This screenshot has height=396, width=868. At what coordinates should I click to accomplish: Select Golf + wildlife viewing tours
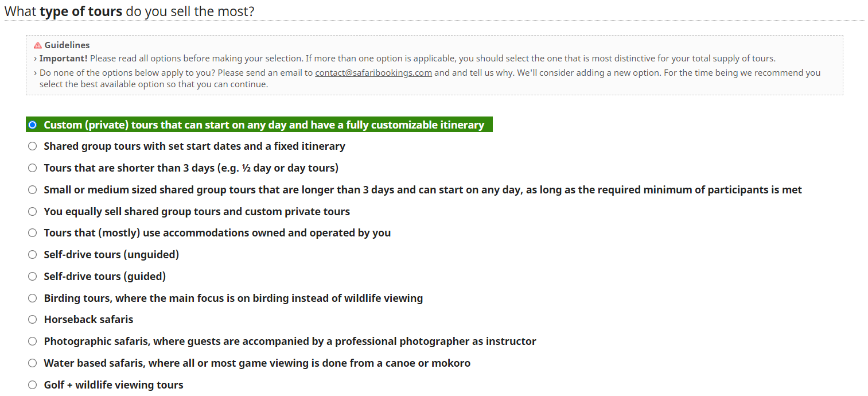point(33,385)
